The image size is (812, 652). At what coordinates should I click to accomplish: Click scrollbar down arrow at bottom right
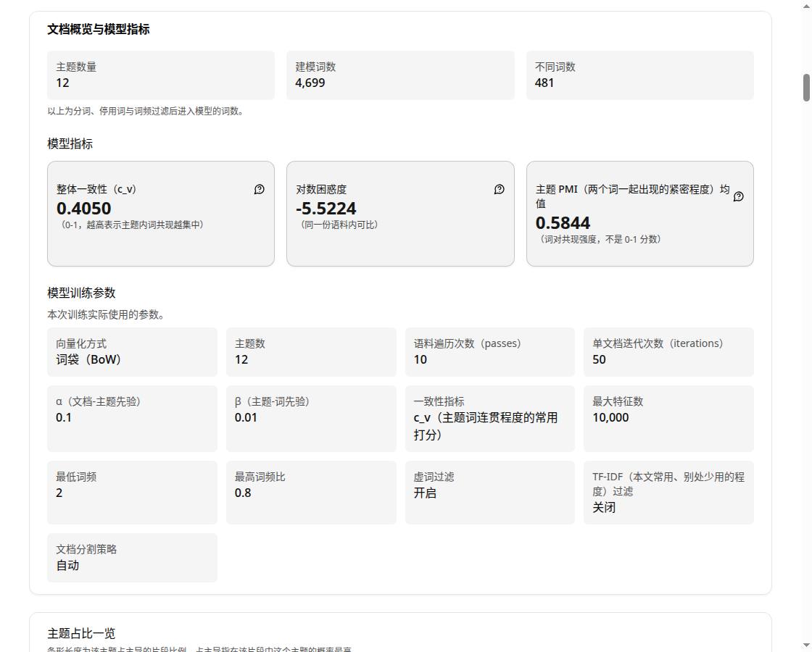(x=806, y=647)
